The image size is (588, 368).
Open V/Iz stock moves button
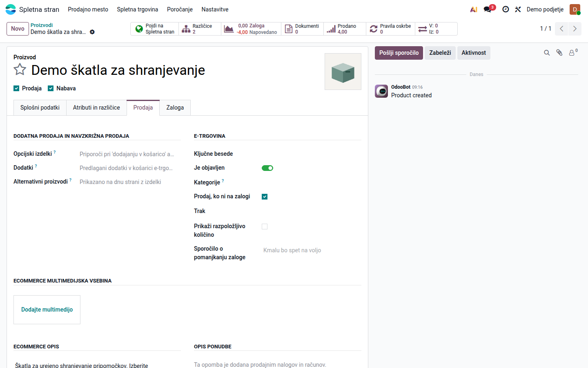(x=436, y=29)
